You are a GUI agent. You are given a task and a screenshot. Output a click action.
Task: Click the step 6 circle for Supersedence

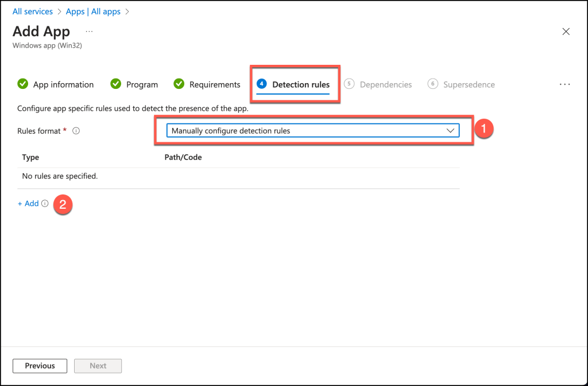(432, 84)
